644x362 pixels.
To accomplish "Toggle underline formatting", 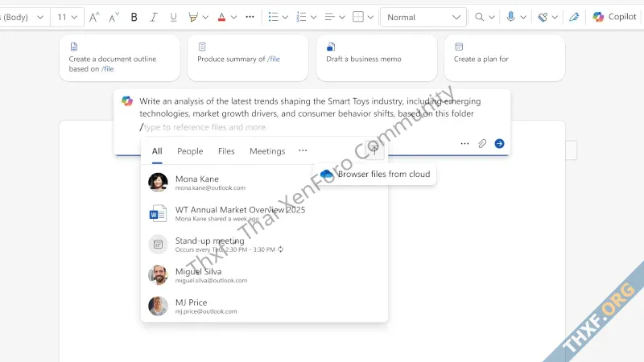I will point(173,17).
